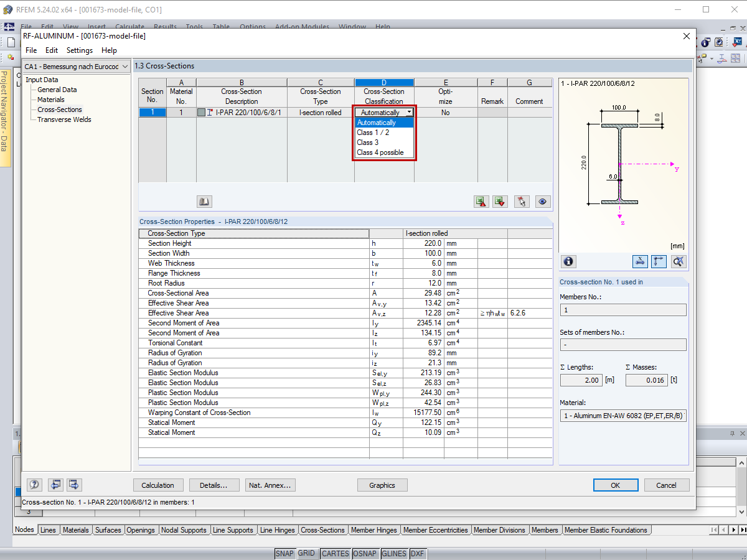
Task: Confirm with the OK button
Action: (615, 485)
